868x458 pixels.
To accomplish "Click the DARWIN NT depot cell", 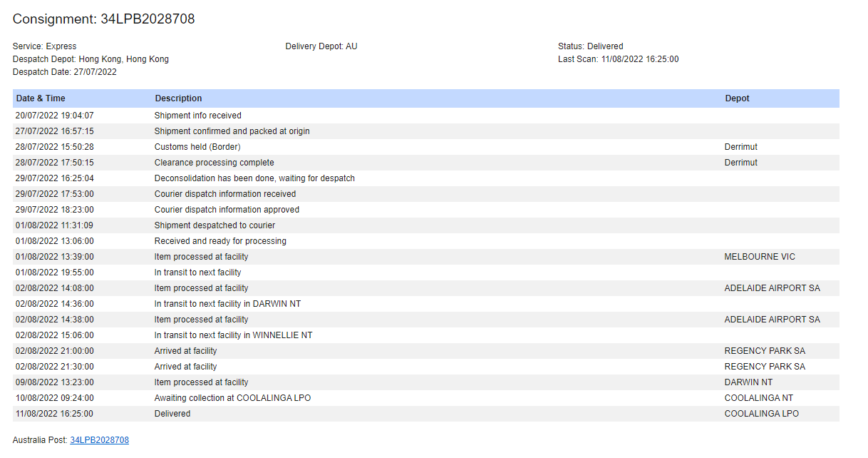I will click(x=748, y=382).
